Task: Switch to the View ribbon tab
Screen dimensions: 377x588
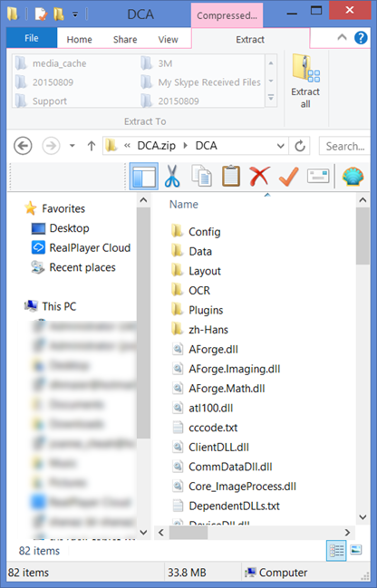Action: coord(168,39)
